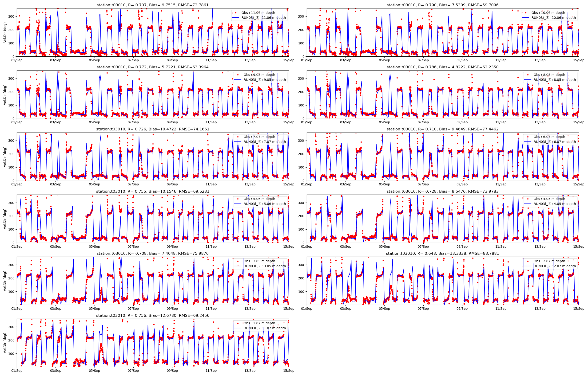Click 'Obs : 9.05 m depth' legend entry
588x376 pixels.
259,75
